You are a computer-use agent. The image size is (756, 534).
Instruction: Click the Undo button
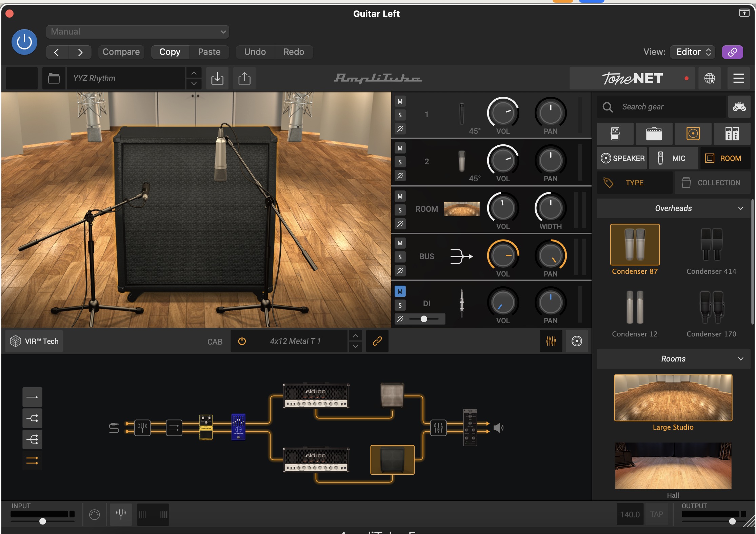pyautogui.click(x=255, y=52)
